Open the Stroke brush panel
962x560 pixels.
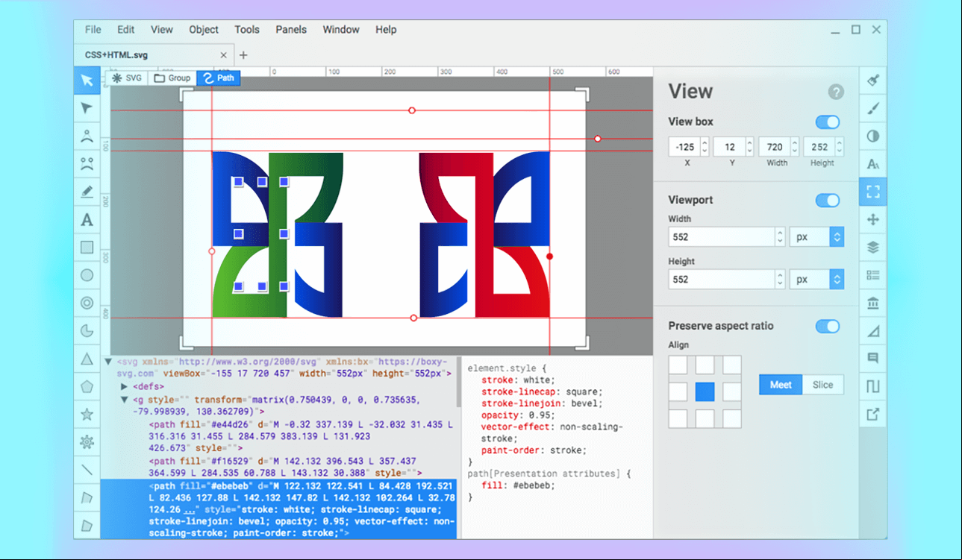click(x=873, y=109)
